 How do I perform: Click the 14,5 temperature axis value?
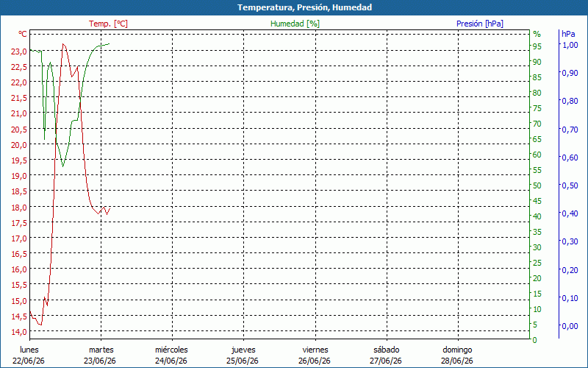point(19,316)
